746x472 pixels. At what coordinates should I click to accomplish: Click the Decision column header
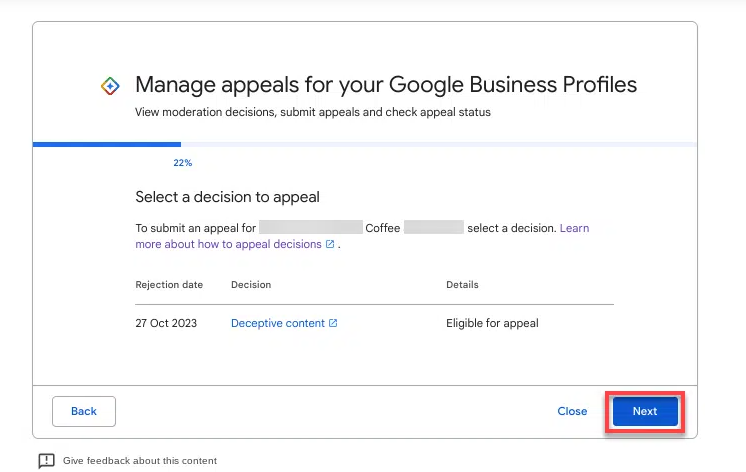[251, 285]
